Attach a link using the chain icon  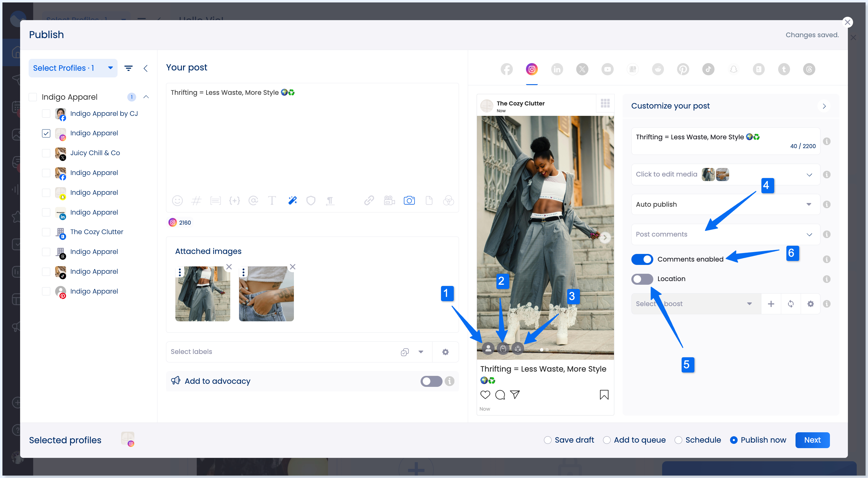pos(369,200)
